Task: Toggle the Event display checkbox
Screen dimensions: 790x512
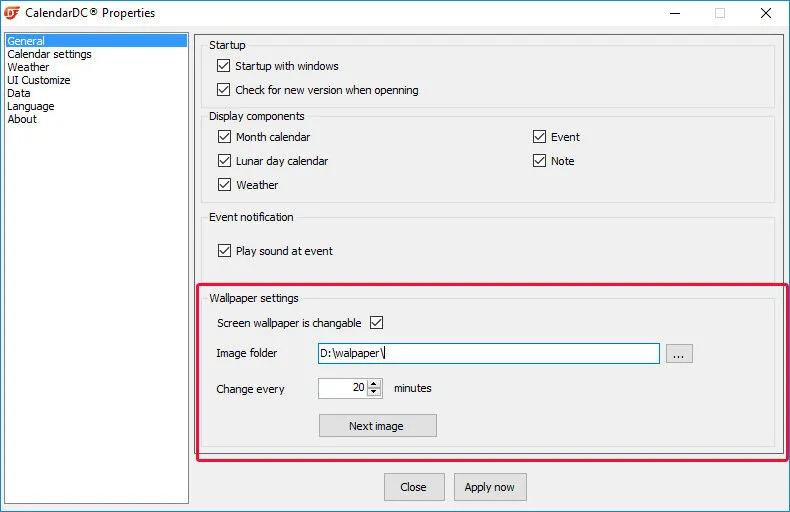Action: point(540,137)
